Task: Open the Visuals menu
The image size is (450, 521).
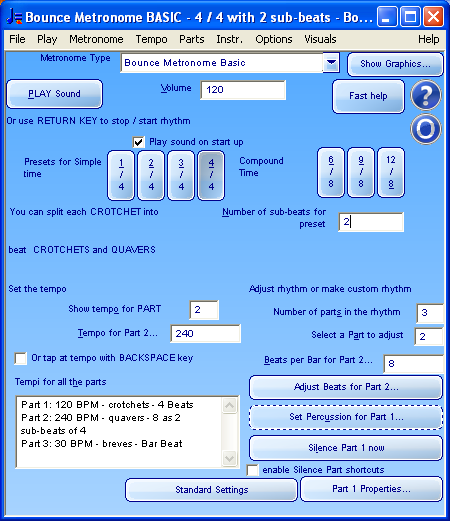Action: click(x=320, y=39)
